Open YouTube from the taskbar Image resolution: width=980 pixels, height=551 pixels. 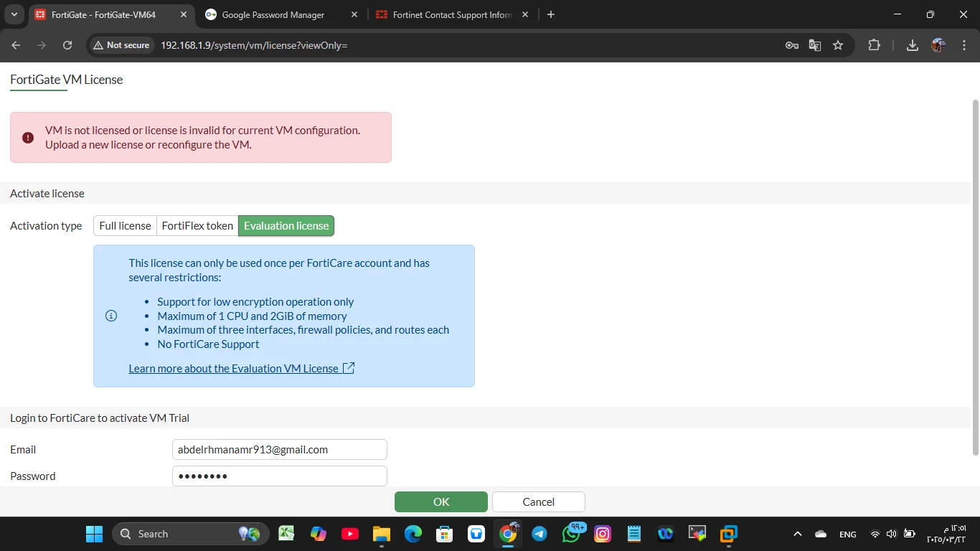coord(350,534)
